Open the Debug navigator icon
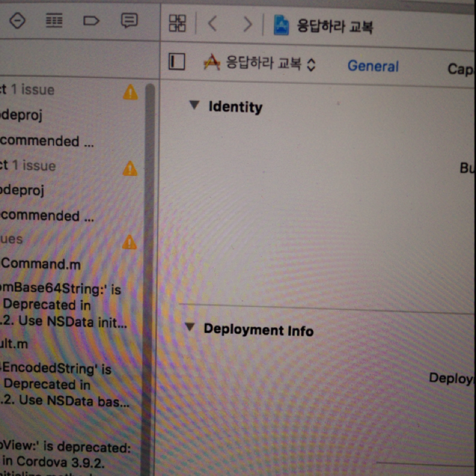This screenshot has height=476, width=476. [54, 21]
